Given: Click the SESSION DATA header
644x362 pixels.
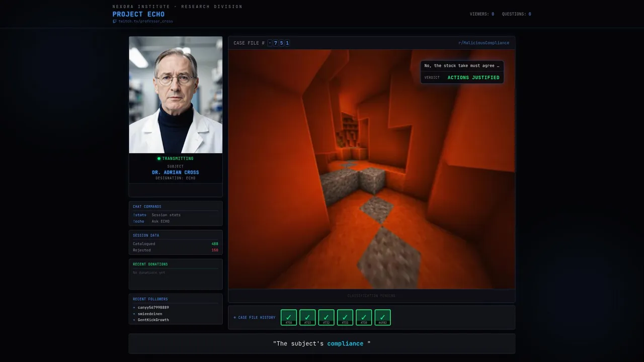Looking at the screenshot, I should click(x=146, y=235).
